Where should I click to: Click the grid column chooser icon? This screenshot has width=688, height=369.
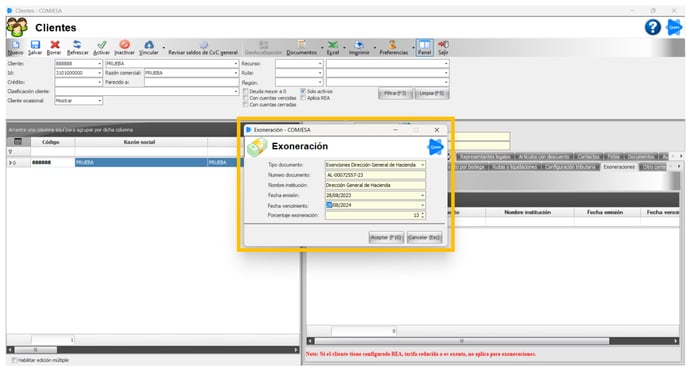(18, 142)
